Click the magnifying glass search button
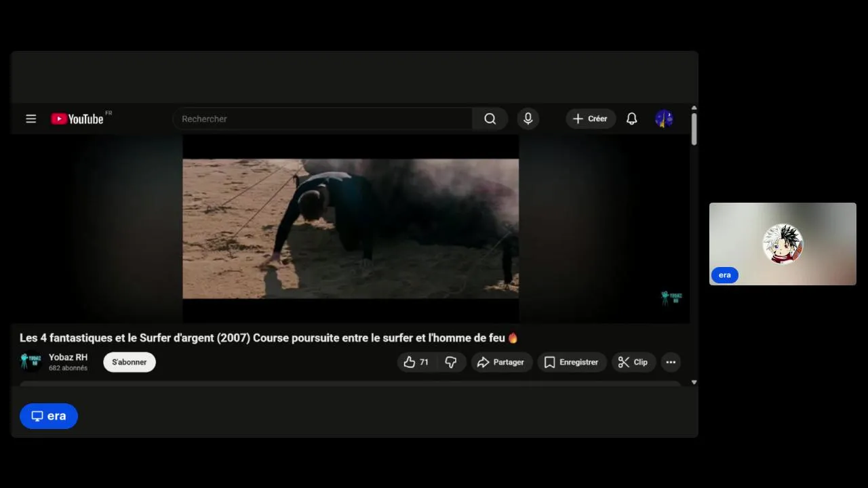 click(x=490, y=119)
